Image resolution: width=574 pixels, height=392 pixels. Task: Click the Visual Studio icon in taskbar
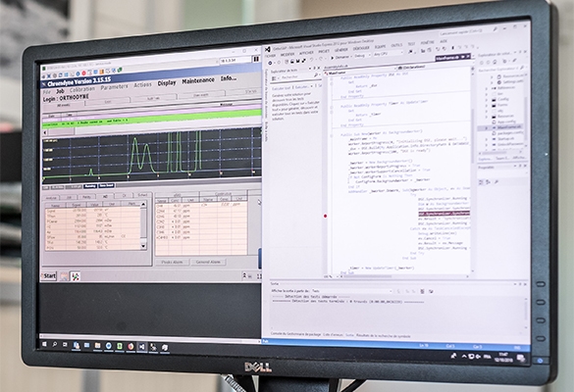[142, 347]
